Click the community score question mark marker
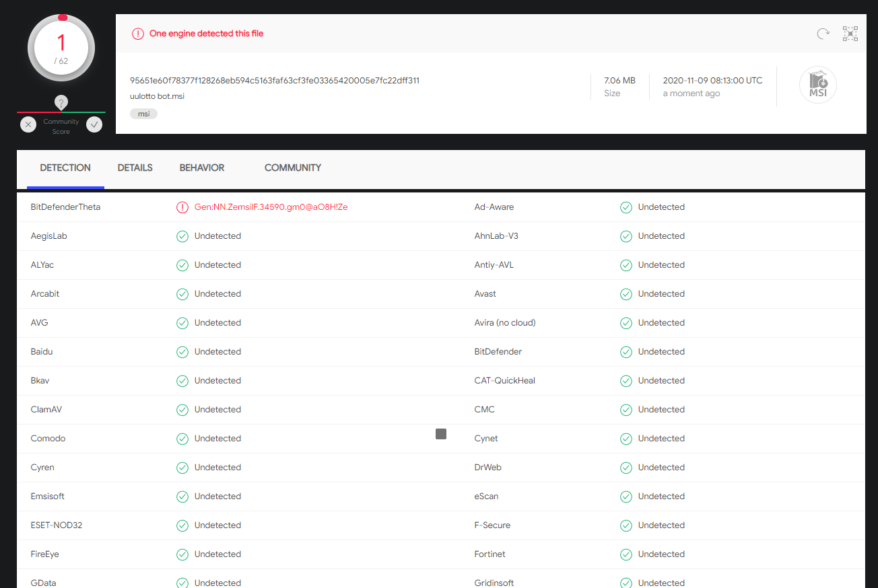This screenshot has width=878, height=588. pos(61,103)
